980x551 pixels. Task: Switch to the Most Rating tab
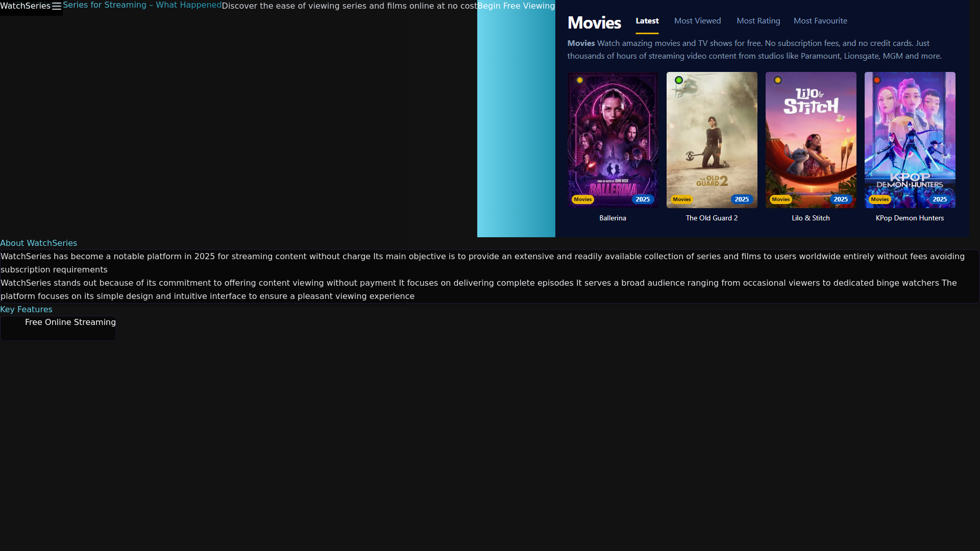coord(758,21)
